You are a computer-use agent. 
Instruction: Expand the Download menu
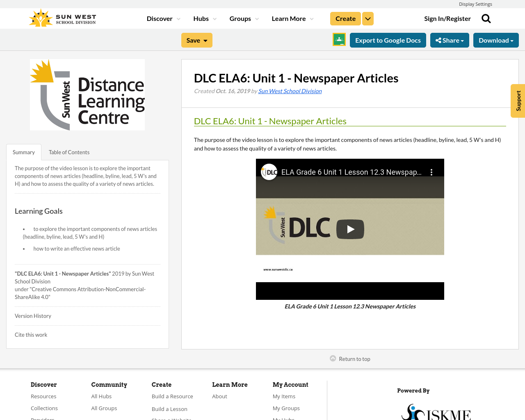[x=496, y=40]
